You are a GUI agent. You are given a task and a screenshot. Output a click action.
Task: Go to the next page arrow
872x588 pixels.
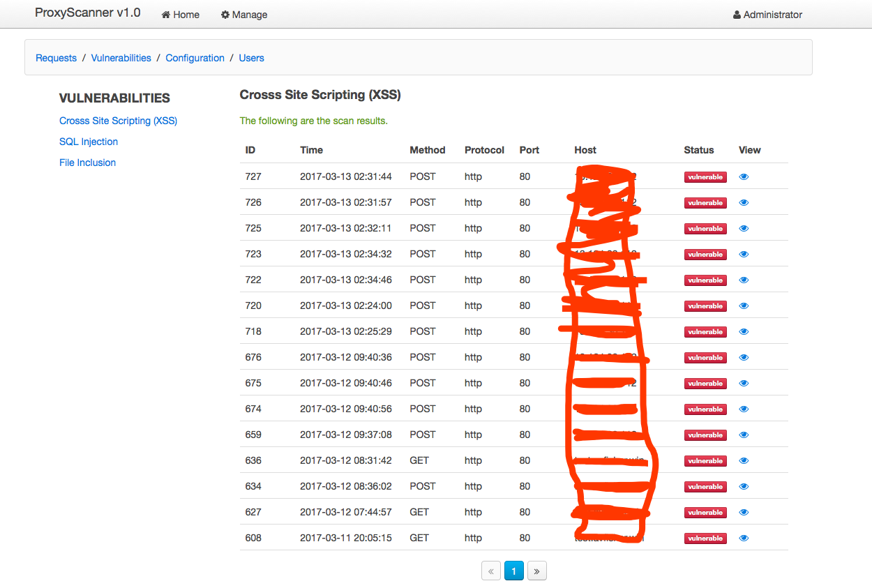pos(536,571)
